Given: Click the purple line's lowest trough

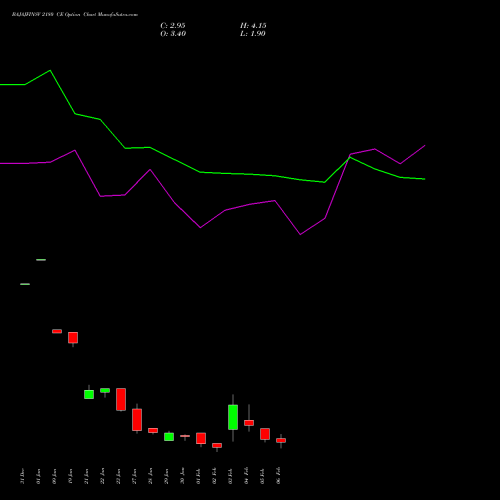Looking at the screenshot, I should tap(300, 235).
